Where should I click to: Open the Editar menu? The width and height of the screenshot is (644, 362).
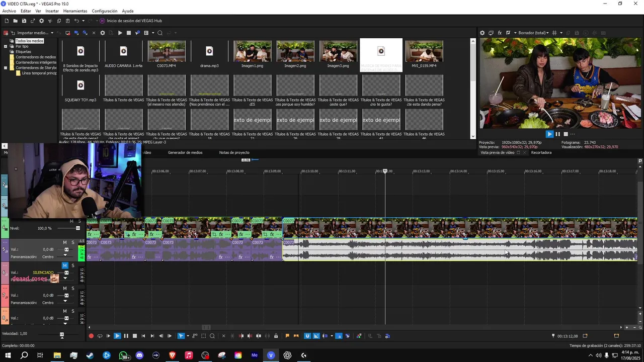26,11
